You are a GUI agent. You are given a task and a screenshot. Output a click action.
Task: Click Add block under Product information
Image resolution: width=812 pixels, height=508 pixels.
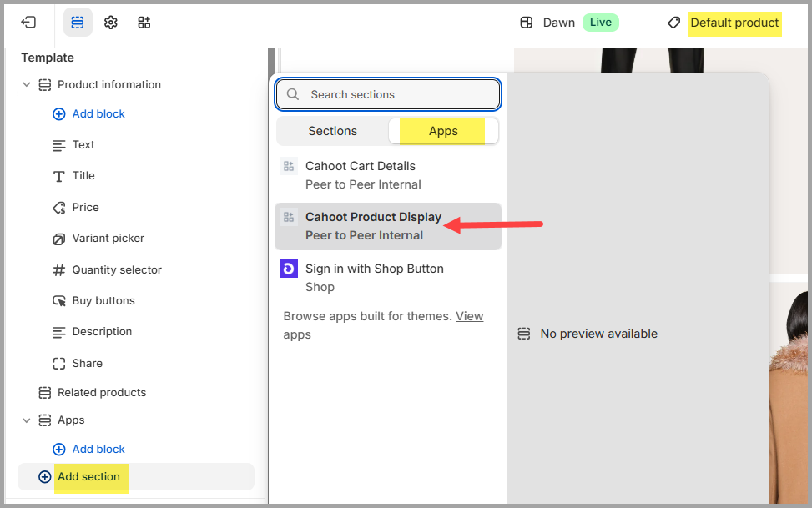tap(98, 114)
